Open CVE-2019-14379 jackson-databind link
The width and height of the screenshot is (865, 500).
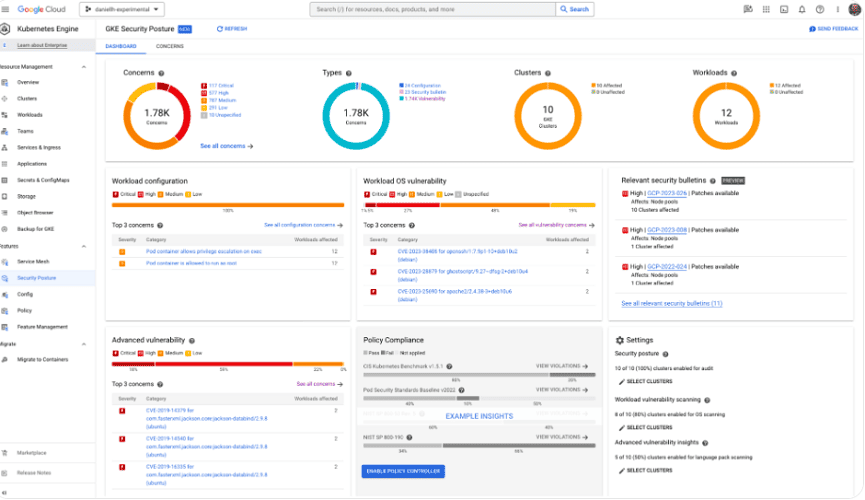206,418
